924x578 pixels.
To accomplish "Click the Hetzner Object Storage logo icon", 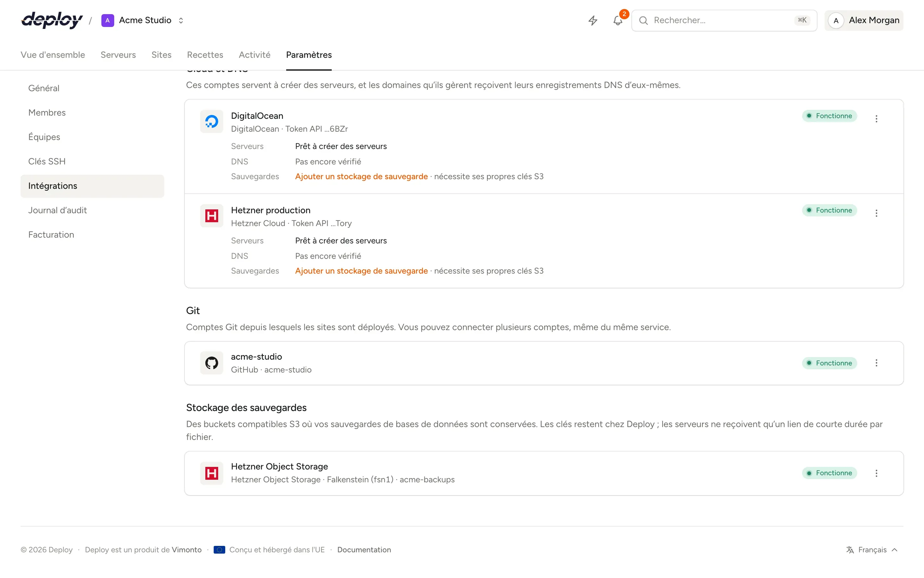I will tap(211, 473).
